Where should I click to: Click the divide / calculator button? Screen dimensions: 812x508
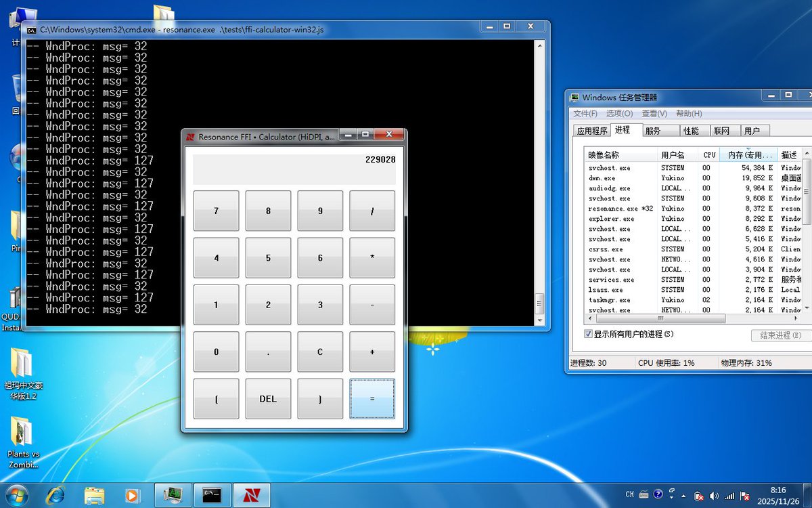372,211
